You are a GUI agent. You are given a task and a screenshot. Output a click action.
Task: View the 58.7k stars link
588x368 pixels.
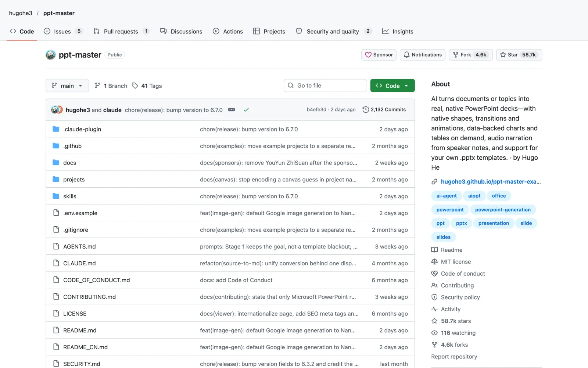coord(452,321)
